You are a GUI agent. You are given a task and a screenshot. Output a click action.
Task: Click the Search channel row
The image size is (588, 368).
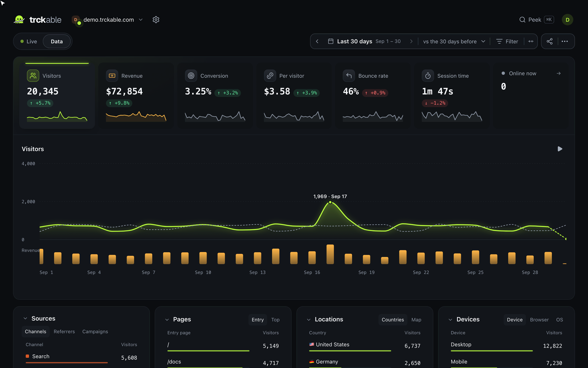(81, 357)
